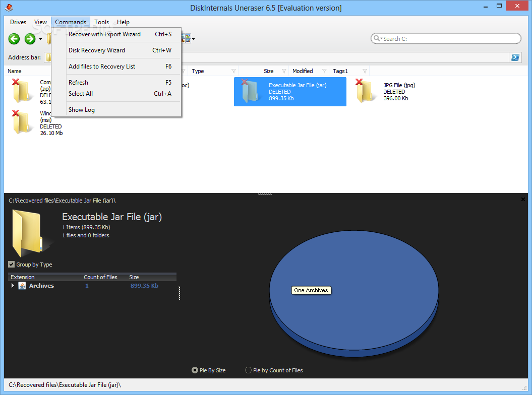532x395 pixels.
Task: Open the Tags1 column filter funnel
Action: point(365,71)
